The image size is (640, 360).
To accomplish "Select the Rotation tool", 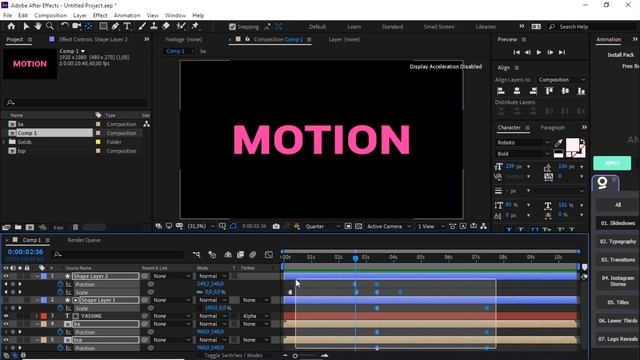I will (64, 26).
